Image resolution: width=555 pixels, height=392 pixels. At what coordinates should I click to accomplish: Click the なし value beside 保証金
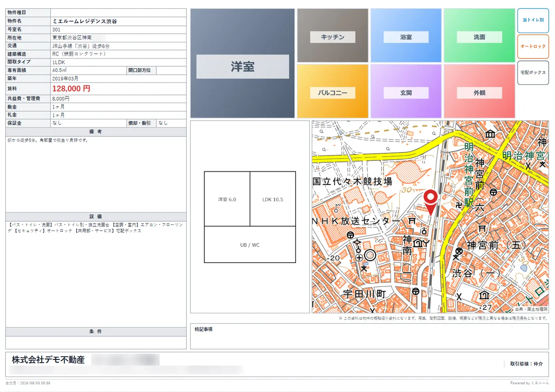pyautogui.click(x=57, y=123)
